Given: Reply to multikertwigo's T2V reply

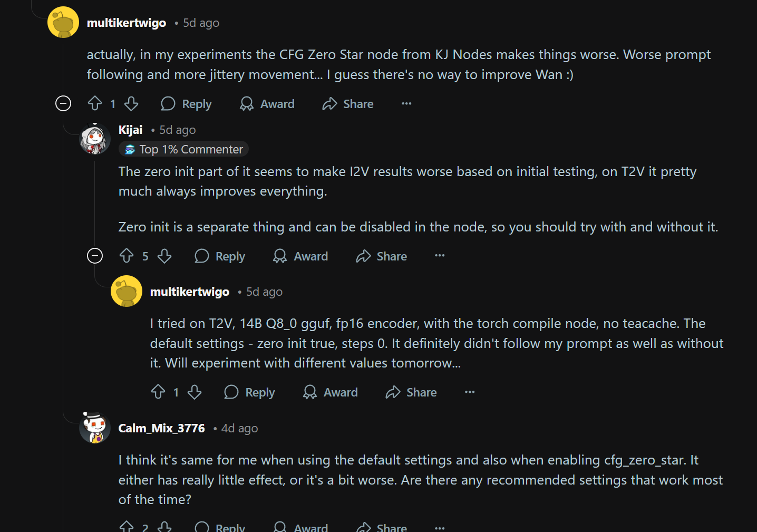Looking at the screenshot, I should pyautogui.click(x=250, y=392).
